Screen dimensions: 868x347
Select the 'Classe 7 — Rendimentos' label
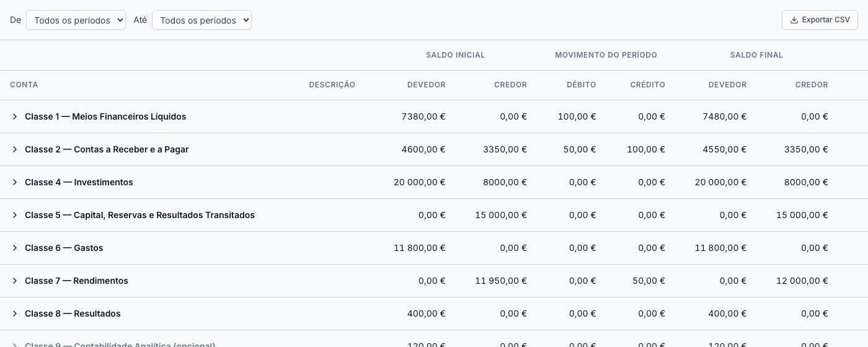point(76,281)
